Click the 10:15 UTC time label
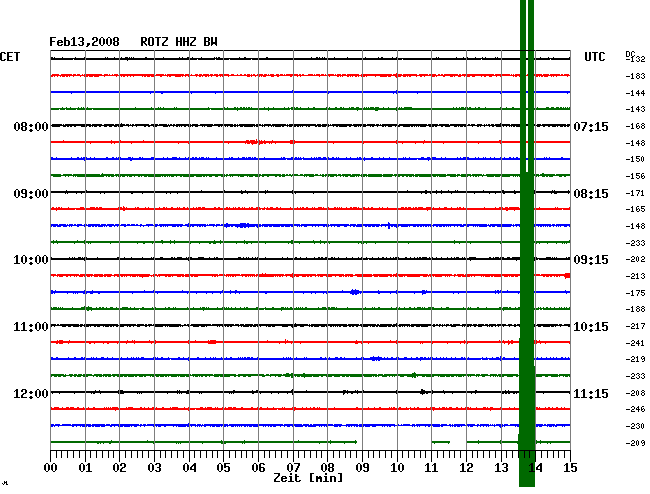 (x=591, y=327)
